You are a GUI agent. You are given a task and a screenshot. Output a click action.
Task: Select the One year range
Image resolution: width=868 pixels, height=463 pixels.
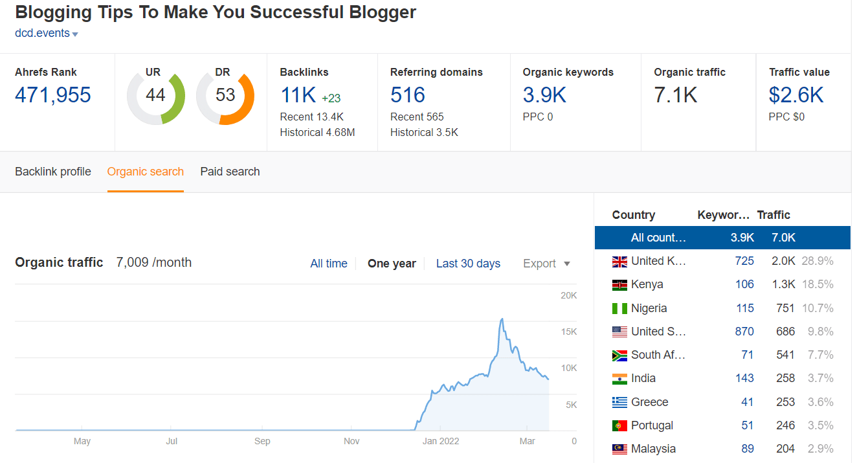tap(392, 264)
